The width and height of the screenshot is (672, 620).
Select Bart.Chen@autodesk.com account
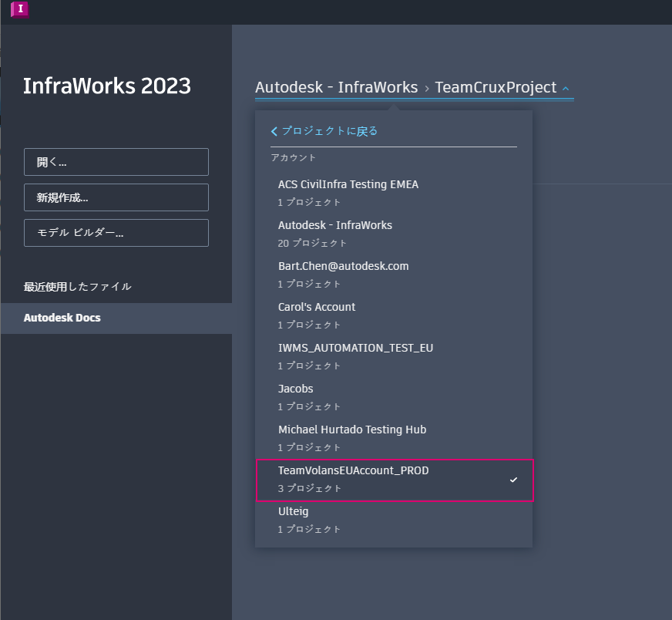coord(394,275)
